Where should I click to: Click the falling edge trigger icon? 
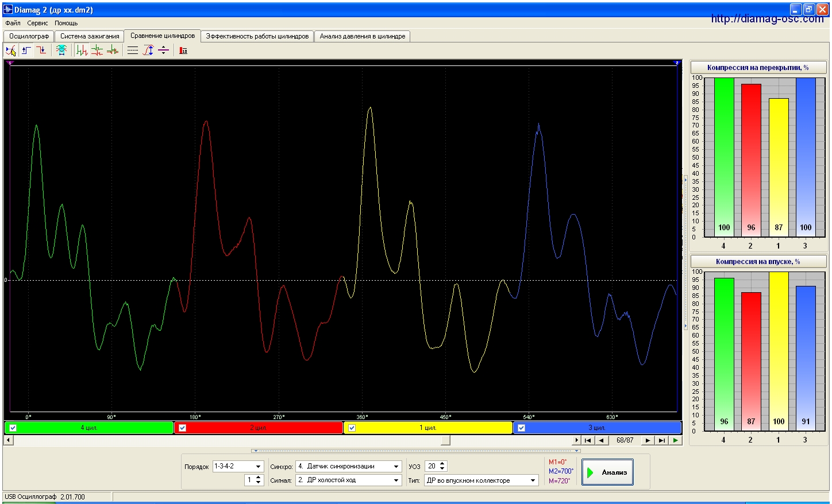coord(41,51)
